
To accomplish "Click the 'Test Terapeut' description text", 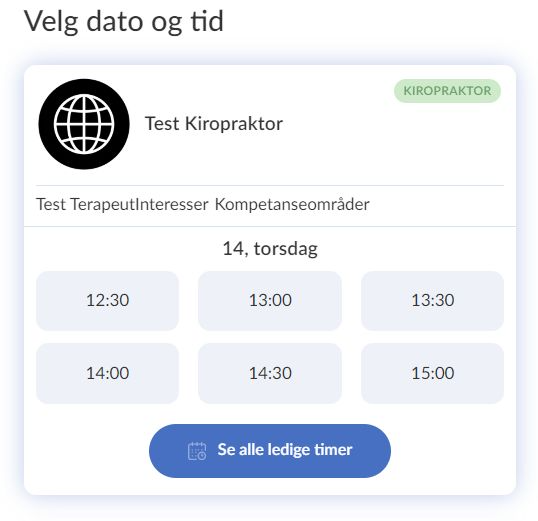I will (85, 205).
